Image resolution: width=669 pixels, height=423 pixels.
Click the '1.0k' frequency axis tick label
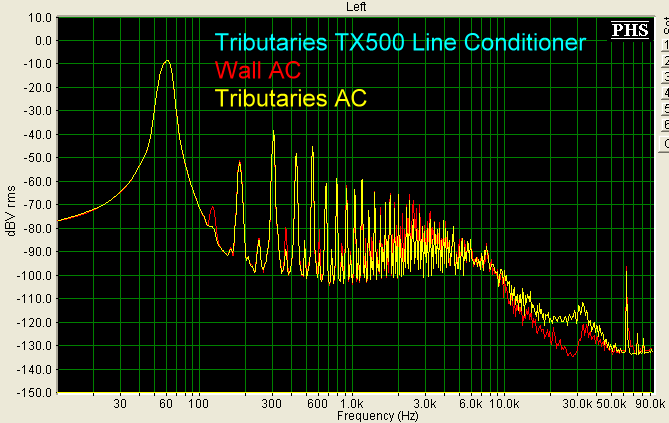pos(352,403)
